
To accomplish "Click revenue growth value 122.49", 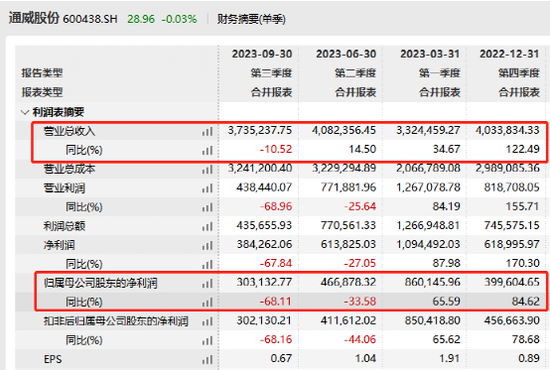I will pos(523,149).
